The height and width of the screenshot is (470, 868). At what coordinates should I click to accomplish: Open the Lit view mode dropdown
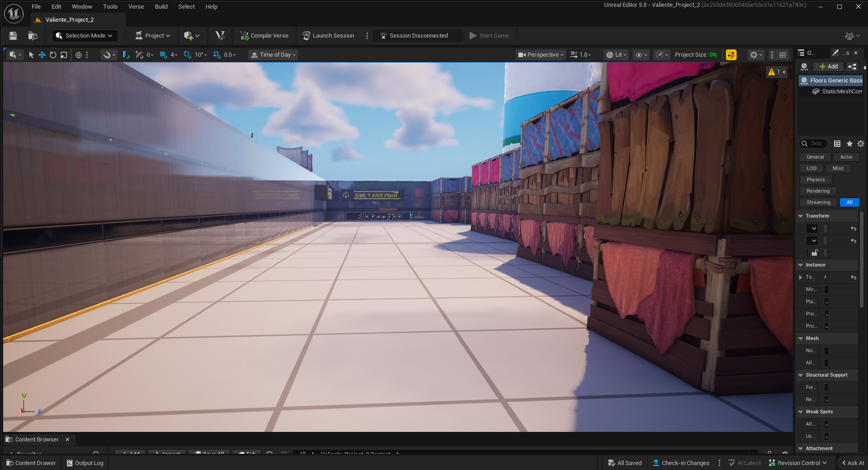(617, 55)
